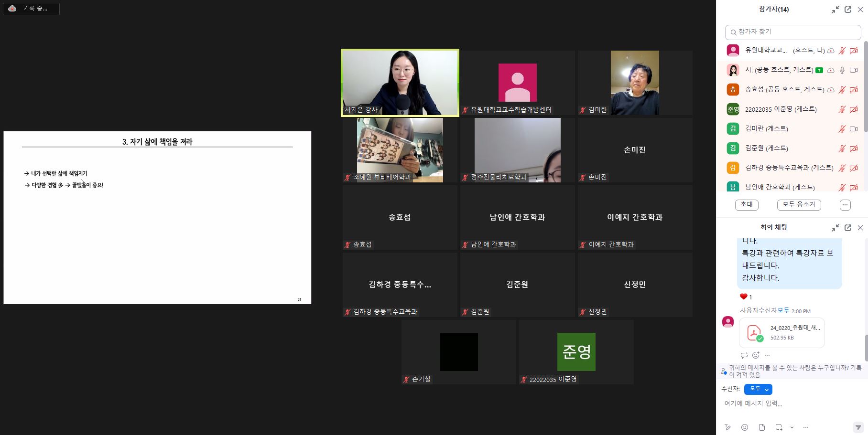Open the recording indicator icon at top left

pos(12,8)
